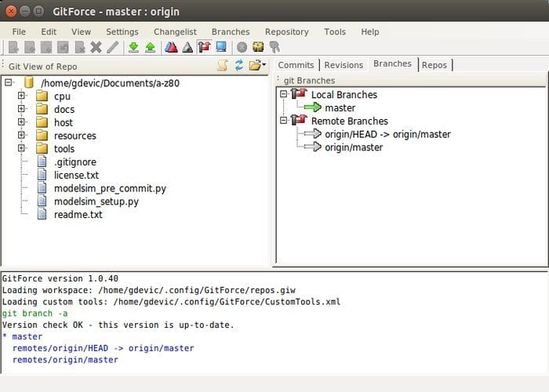Expand the cpu folder
Screen dimensions: 549x392
(x=21, y=96)
